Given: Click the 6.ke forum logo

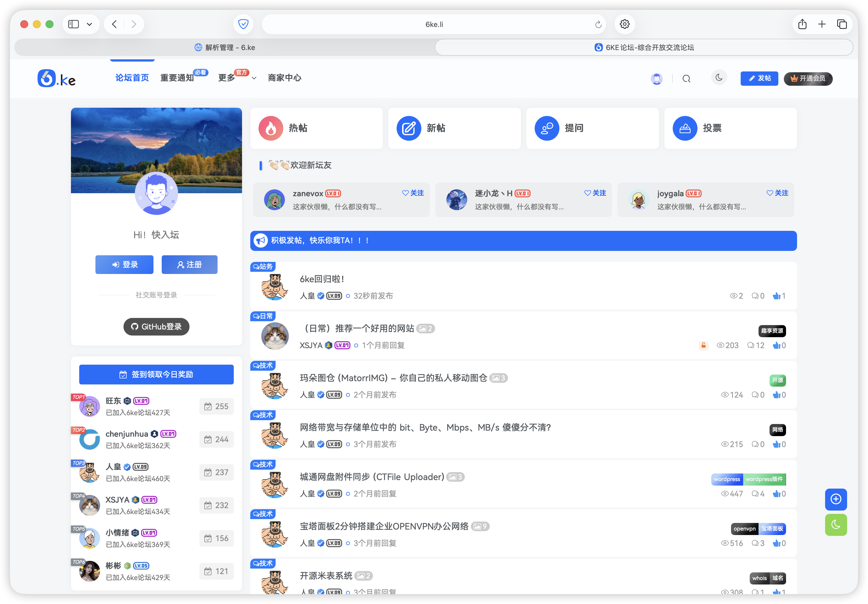Looking at the screenshot, I should coord(57,78).
